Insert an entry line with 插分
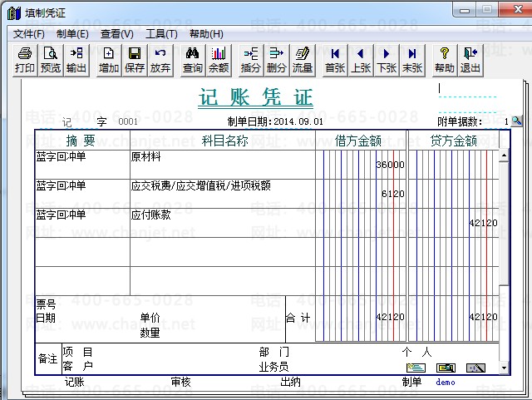This screenshot has width=532, height=400. pos(251,60)
